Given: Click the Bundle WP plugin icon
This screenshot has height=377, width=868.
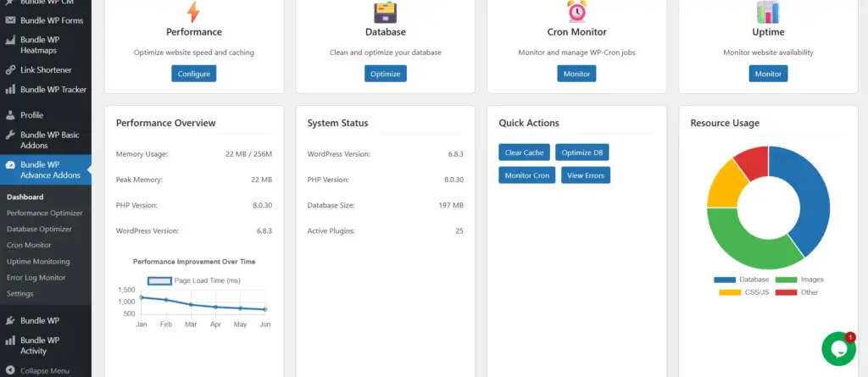Looking at the screenshot, I should [10, 320].
